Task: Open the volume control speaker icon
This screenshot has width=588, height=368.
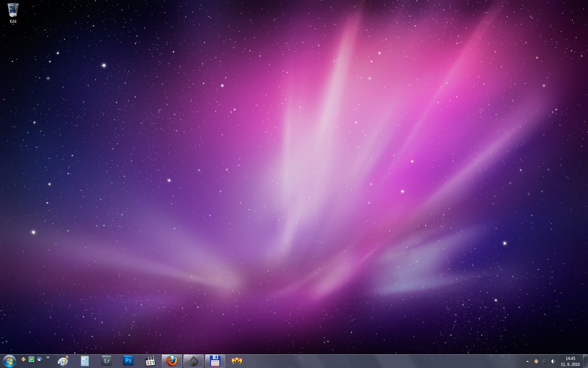Action: click(x=553, y=361)
